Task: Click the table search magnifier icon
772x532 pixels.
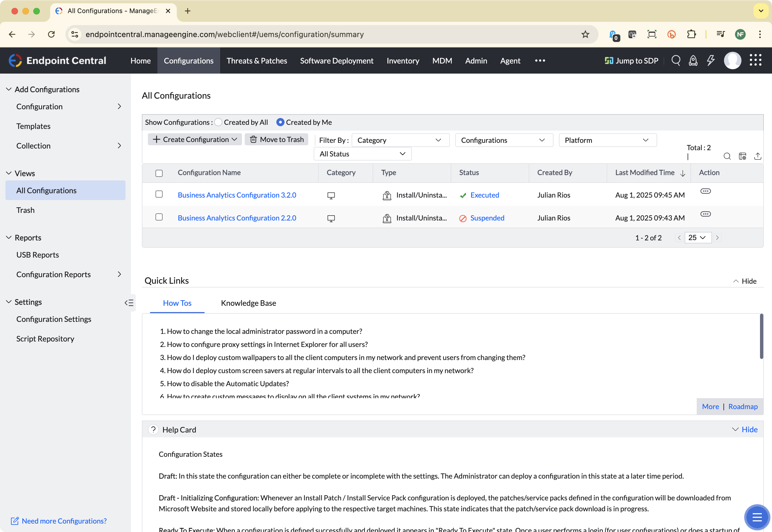Action: click(727, 156)
